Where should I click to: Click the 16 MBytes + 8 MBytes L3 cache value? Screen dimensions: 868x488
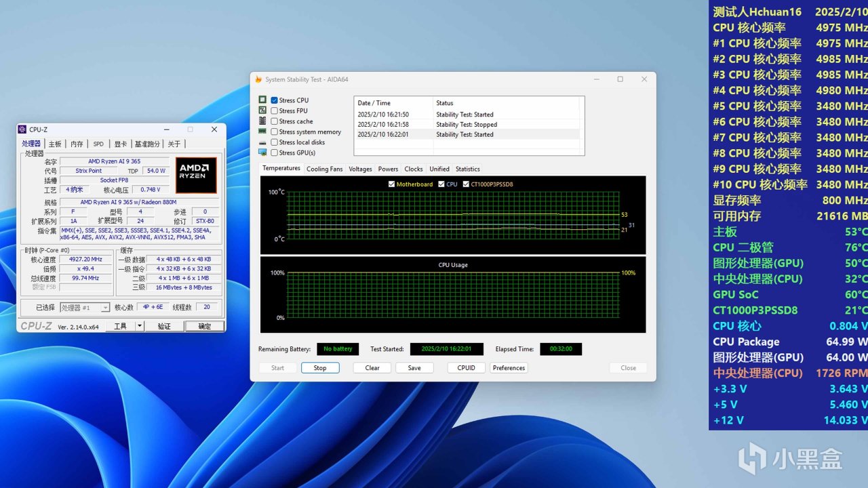click(x=184, y=287)
